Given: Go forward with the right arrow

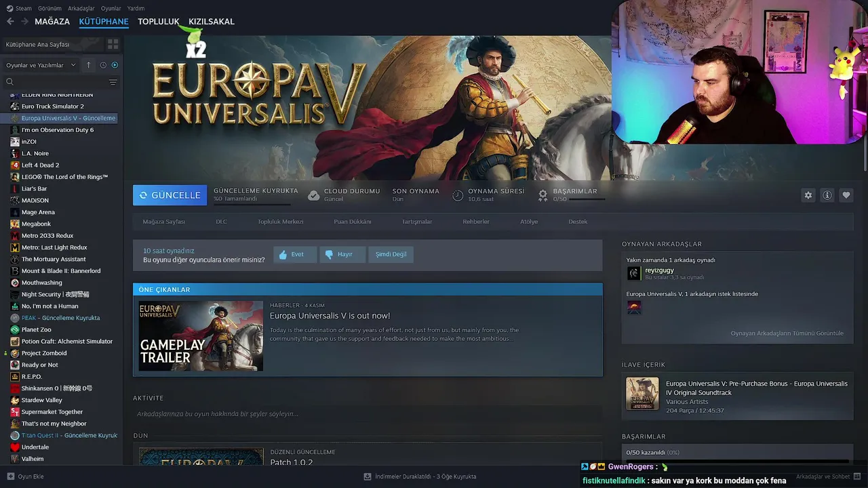Looking at the screenshot, I should pyautogui.click(x=24, y=22).
